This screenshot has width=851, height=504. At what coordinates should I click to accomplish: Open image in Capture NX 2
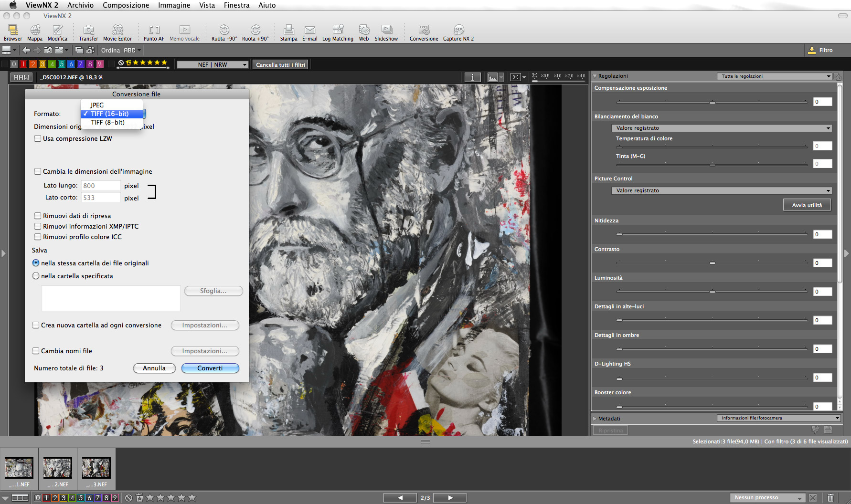(458, 32)
